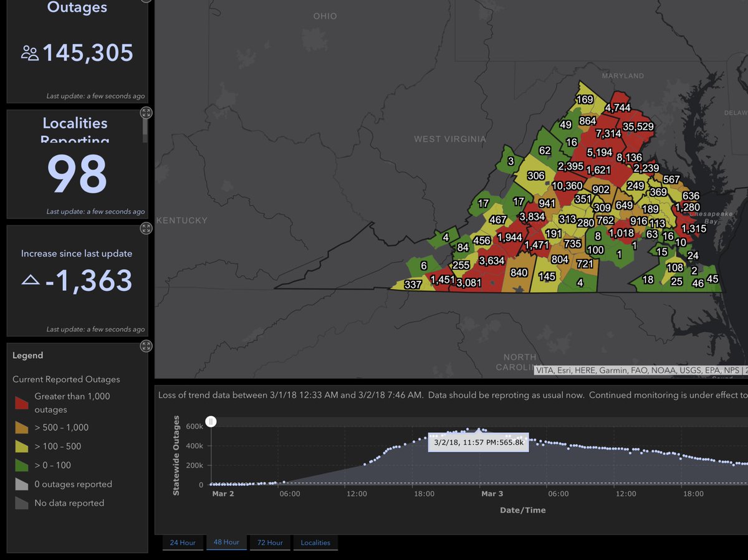The width and height of the screenshot is (748, 560).
Task: Click the 'Current Reported Outages' legend heading
Action: pos(66,379)
